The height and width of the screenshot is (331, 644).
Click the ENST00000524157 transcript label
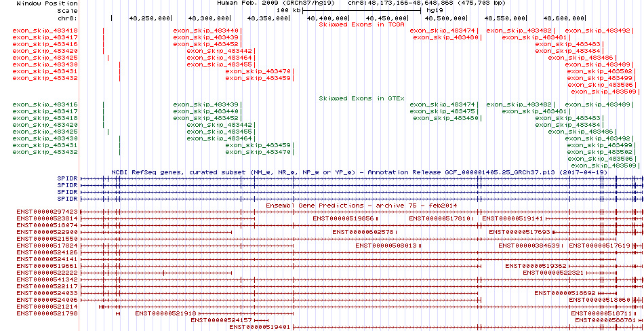point(222,320)
